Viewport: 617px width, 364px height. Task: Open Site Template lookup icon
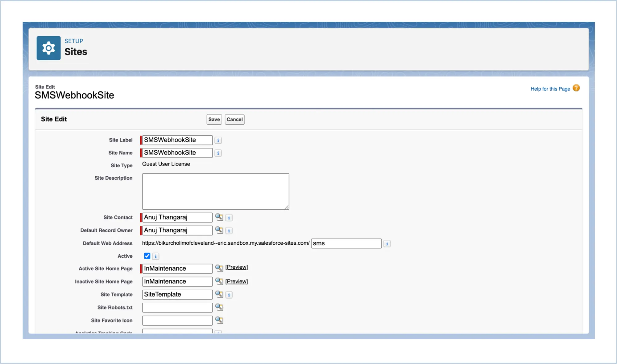219,294
